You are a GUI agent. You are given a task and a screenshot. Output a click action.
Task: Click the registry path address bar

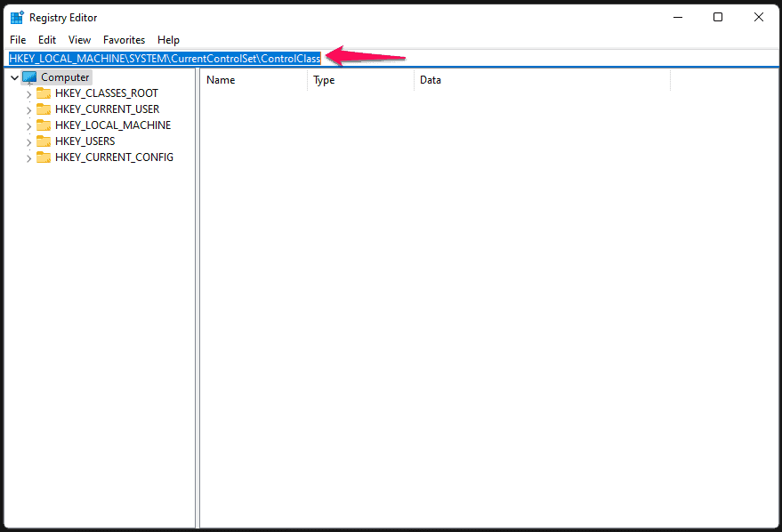391,59
